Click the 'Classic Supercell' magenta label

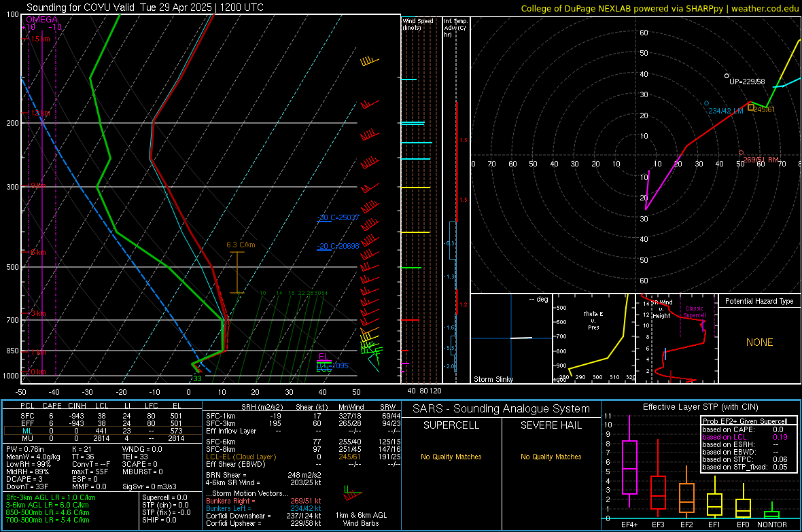694,312
